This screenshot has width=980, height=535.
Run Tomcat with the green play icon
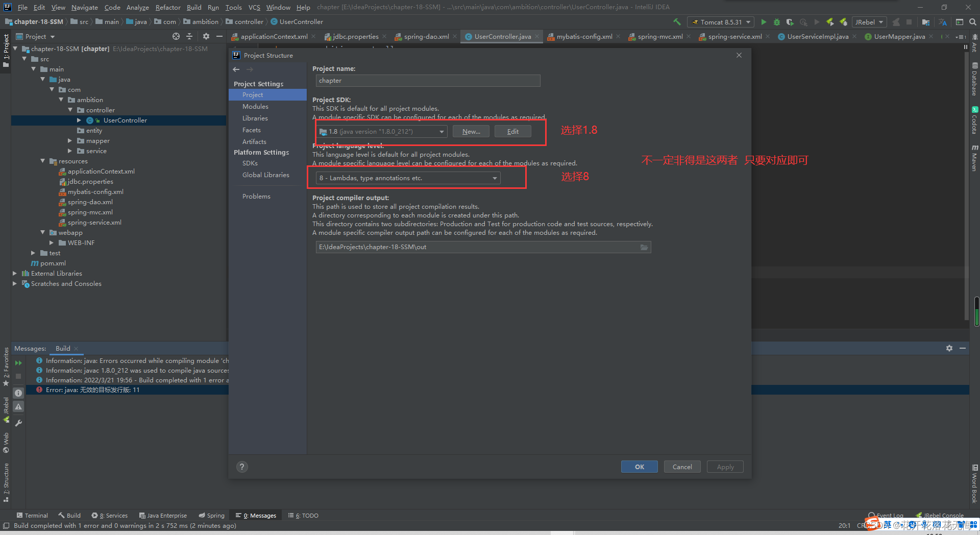(764, 22)
